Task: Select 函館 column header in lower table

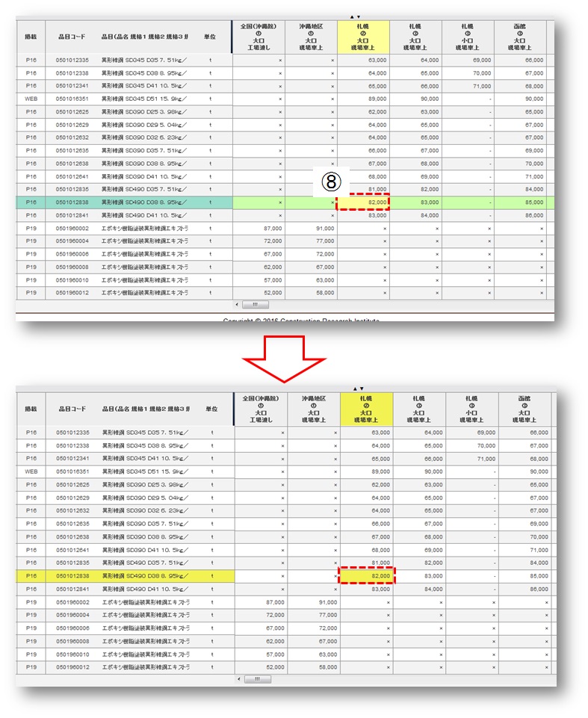Action: click(524, 409)
